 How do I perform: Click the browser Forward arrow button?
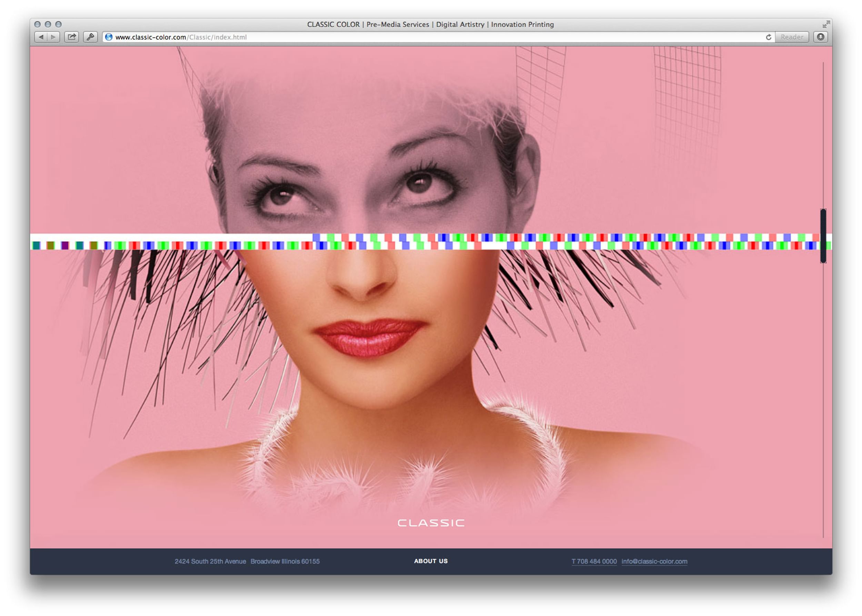(x=53, y=37)
